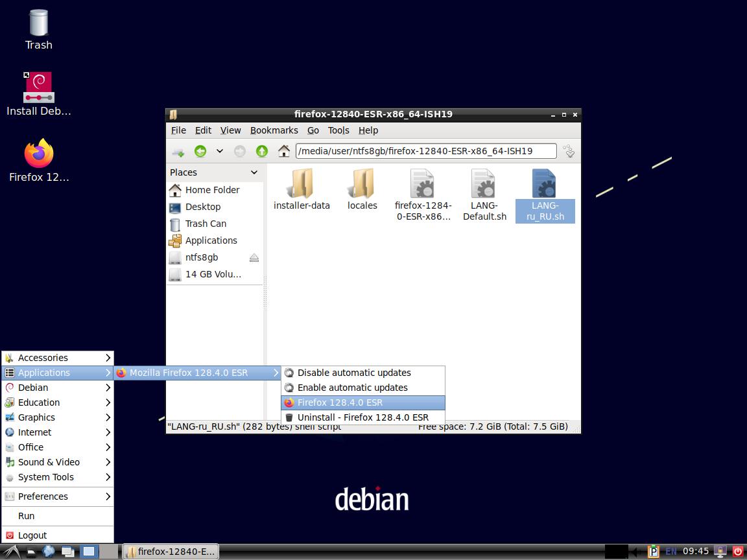This screenshot has width=747, height=560.
Task: Expand the Office menu category
Action: point(58,447)
